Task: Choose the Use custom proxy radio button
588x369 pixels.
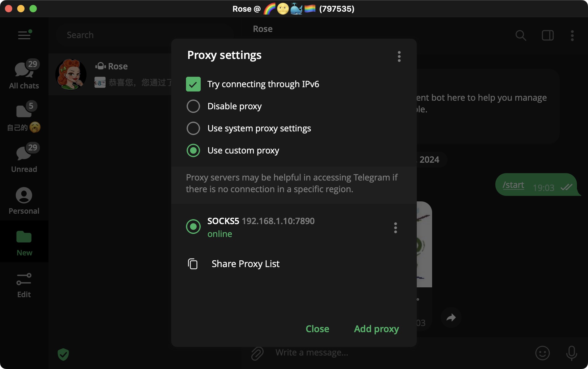Action: point(193,150)
